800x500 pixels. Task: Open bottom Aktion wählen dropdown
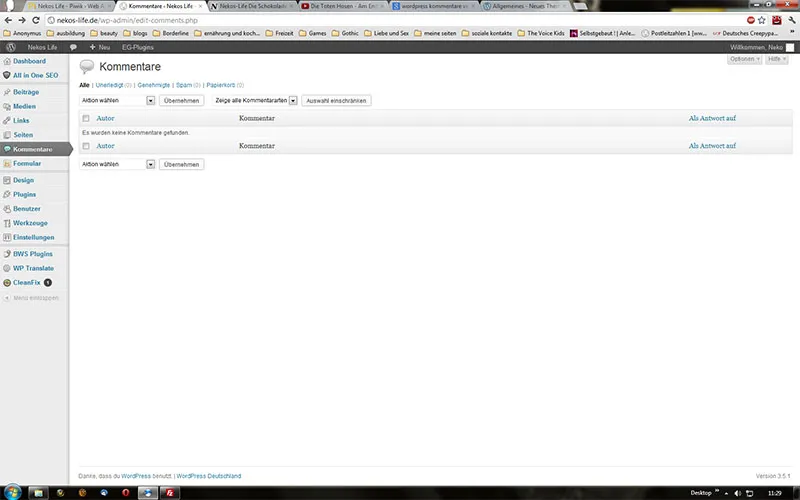coord(117,164)
